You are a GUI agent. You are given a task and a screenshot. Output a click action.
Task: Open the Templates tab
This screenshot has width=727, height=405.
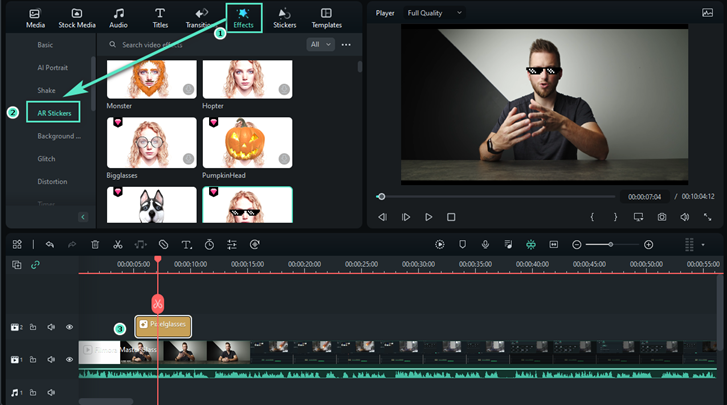point(326,19)
